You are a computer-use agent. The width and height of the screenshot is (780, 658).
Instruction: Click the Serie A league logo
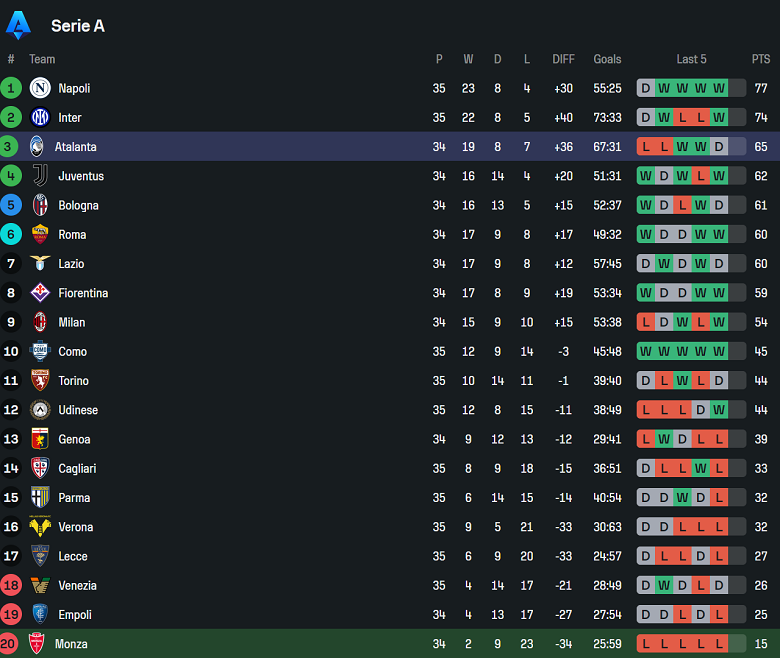click(18, 25)
